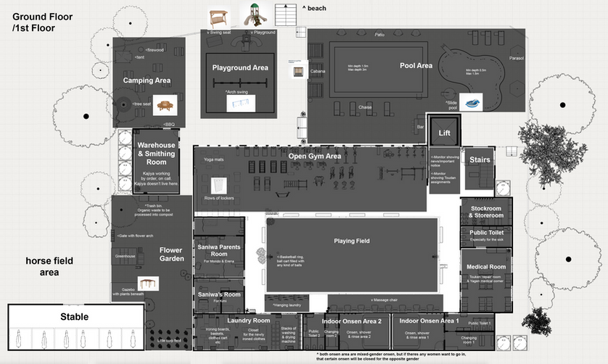This screenshot has width=608, height=364.
Task: Click the 'Greenhouse' label
Action: point(125,256)
